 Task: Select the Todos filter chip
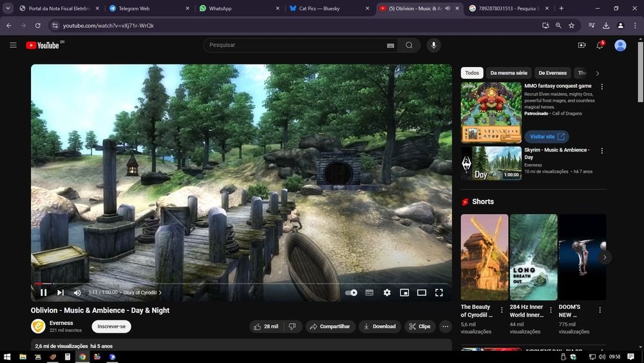pos(472,73)
